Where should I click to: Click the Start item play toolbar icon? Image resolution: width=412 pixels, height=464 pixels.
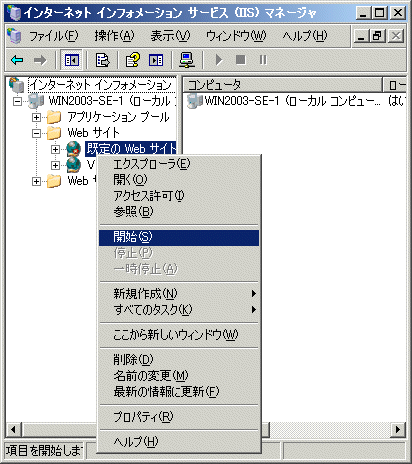coord(219,60)
